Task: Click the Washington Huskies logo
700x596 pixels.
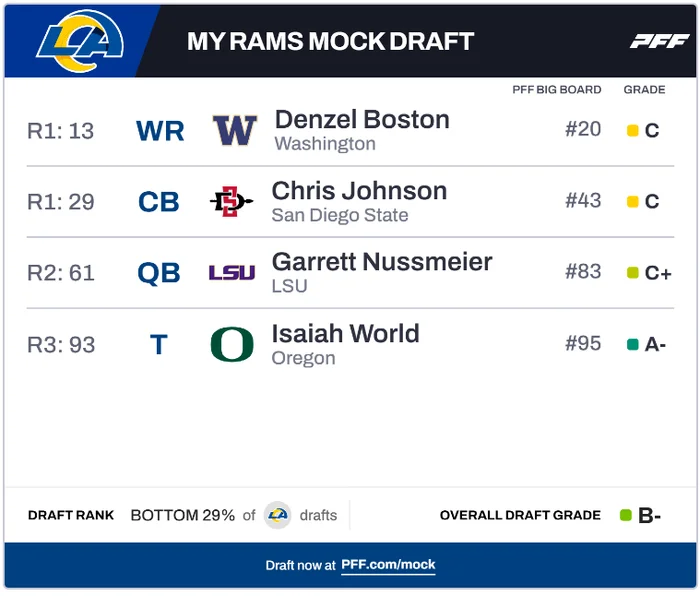Action: coord(235,130)
